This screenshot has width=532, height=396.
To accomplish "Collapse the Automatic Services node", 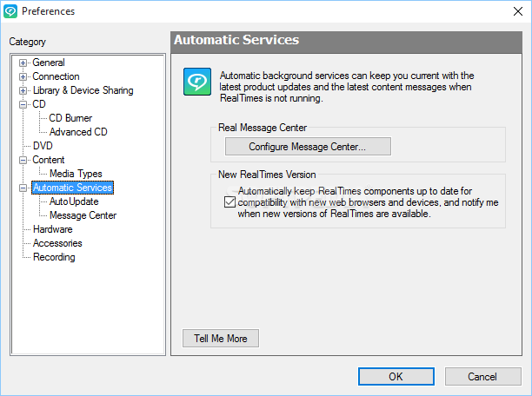I will click(x=23, y=188).
